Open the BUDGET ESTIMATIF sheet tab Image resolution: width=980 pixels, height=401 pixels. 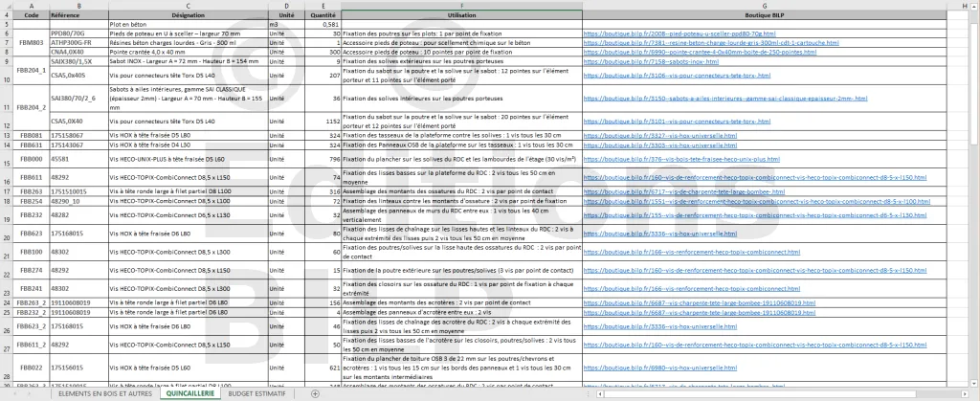[x=256, y=393]
